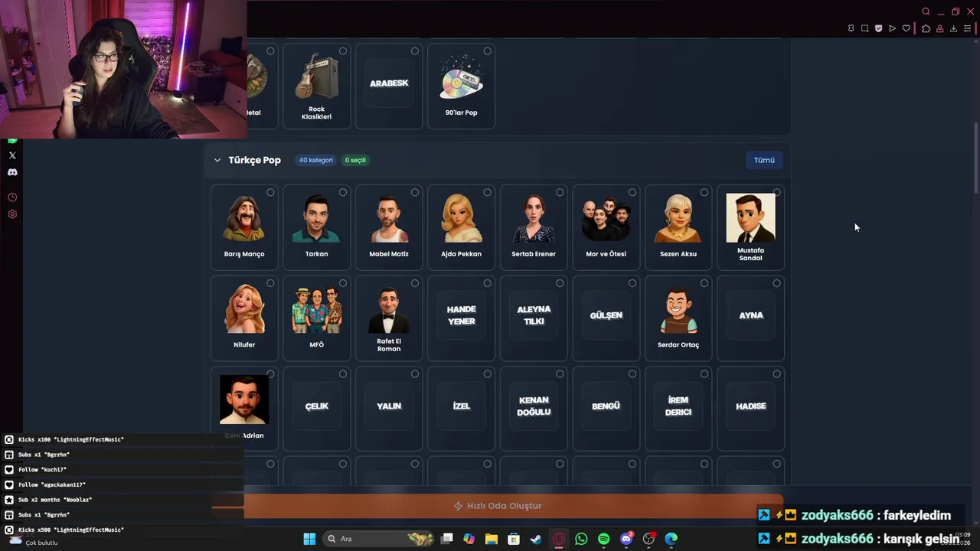Screen dimensions: 980x551
Task: Tick the 90'lar Pop selection circle
Action: [x=487, y=51]
